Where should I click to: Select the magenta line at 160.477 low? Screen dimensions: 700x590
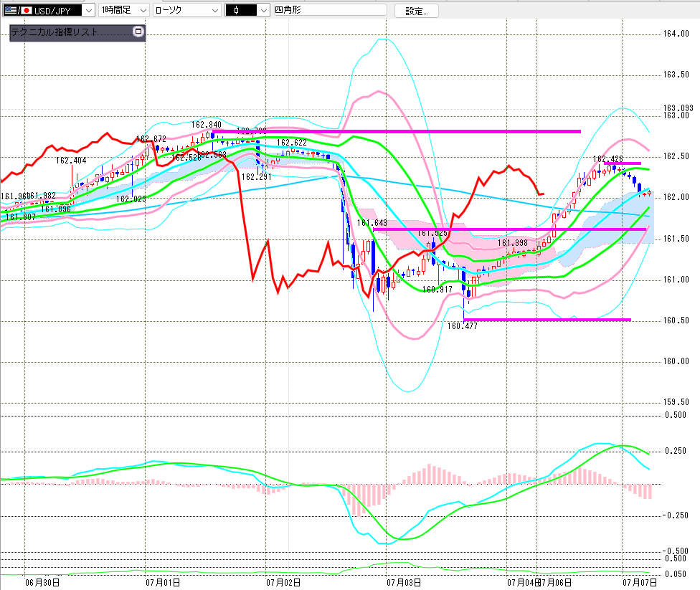(x=547, y=320)
